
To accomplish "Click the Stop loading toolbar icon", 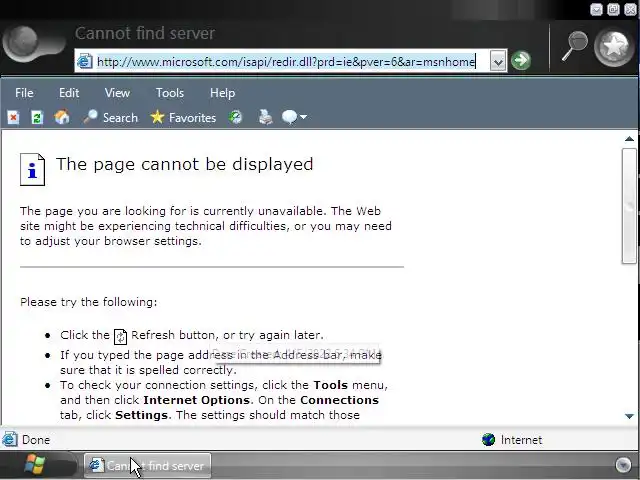I will click(x=13, y=118).
